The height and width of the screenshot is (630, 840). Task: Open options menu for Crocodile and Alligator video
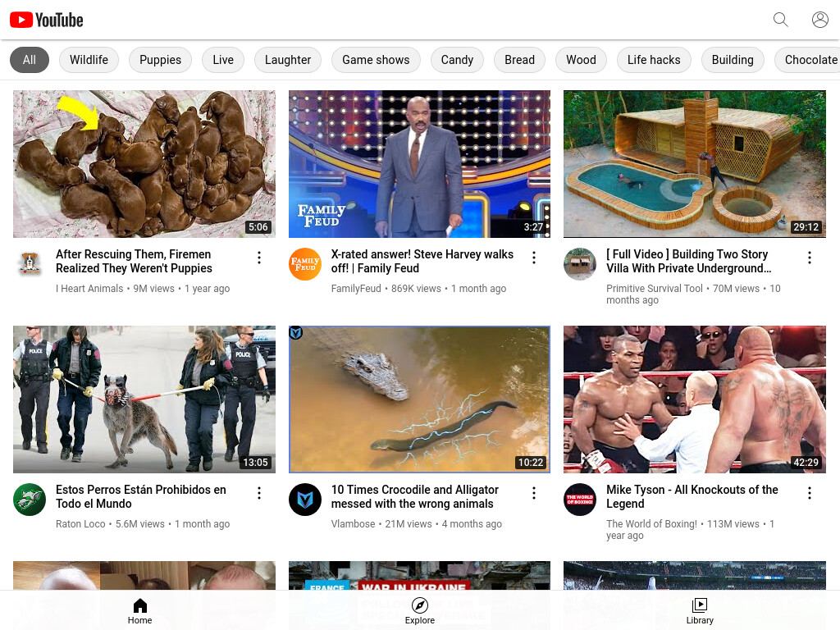click(534, 493)
